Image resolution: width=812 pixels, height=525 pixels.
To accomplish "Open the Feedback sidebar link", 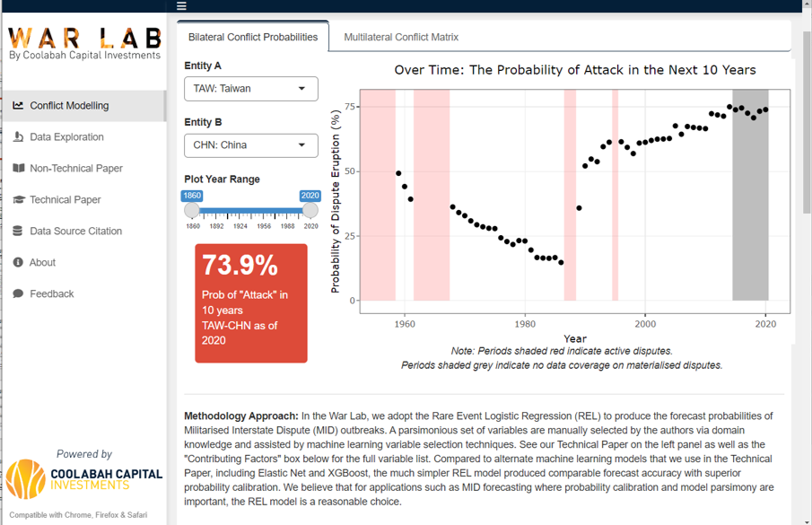I will (52, 294).
